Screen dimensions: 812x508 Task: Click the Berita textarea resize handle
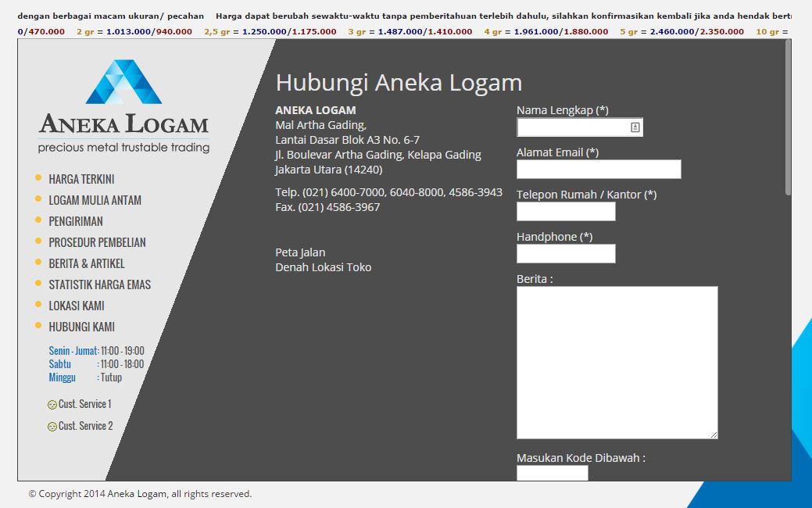pos(714,435)
